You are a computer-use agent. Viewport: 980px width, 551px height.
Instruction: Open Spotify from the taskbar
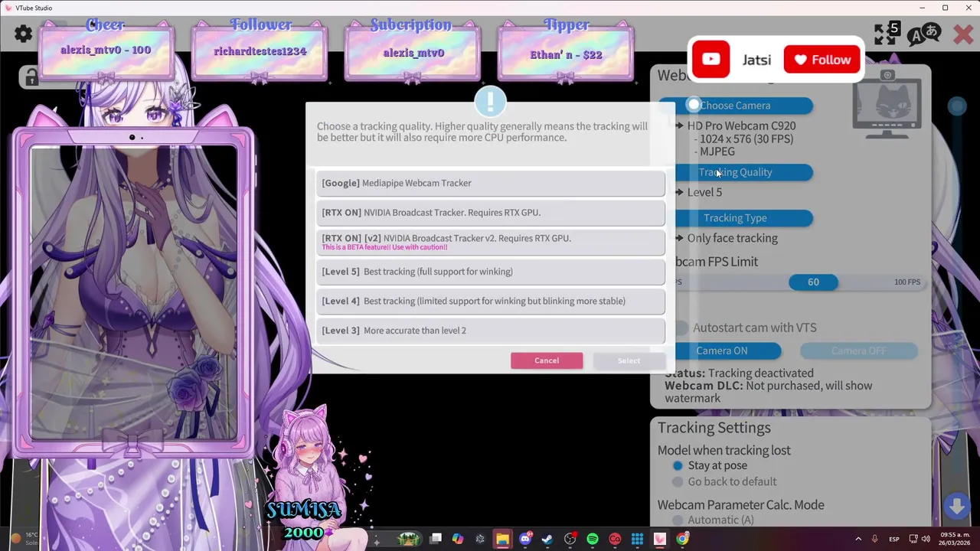pos(593,539)
